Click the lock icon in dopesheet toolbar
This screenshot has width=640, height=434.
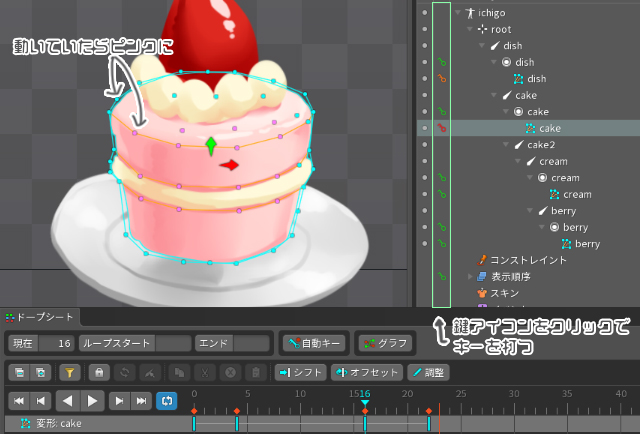point(99,372)
